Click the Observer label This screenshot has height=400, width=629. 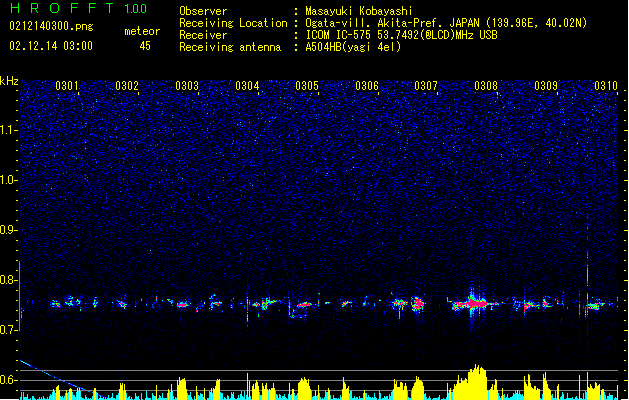coord(203,11)
